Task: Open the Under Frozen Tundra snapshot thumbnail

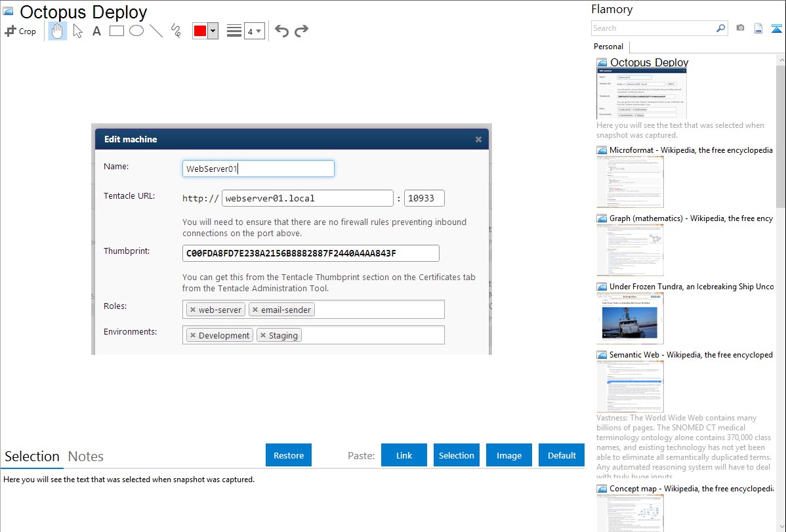Action: (x=630, y=318)
